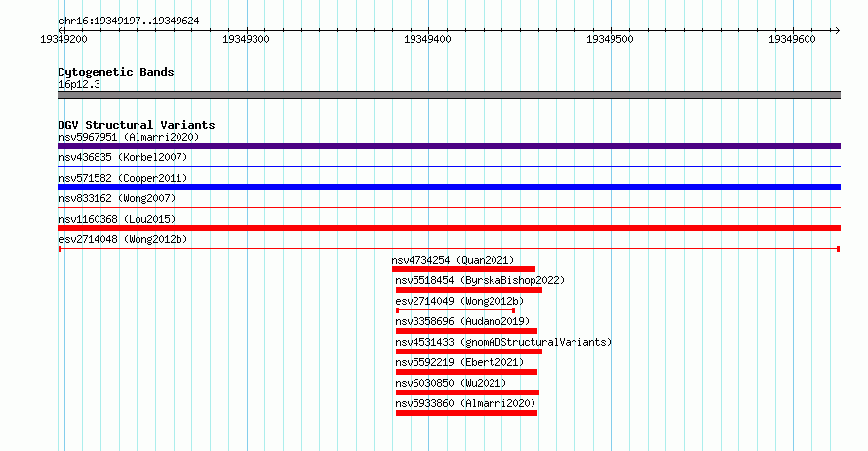Click ruler position 19349200
This screenshot has height=451, width=868.
tap(63, 39)
